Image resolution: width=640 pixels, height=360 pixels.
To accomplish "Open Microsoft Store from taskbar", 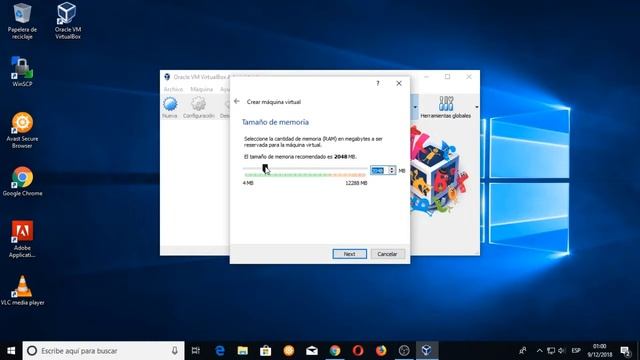I will click(x=266, y=351).
